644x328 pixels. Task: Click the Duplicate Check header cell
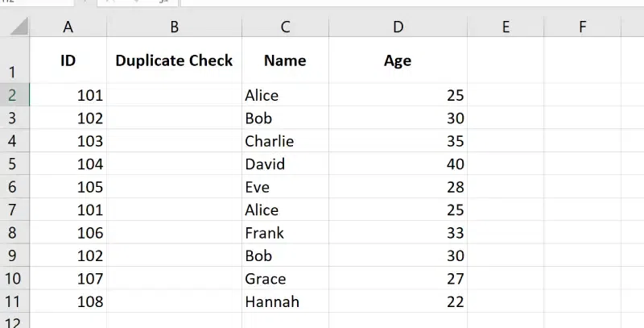tap(174, 61)
